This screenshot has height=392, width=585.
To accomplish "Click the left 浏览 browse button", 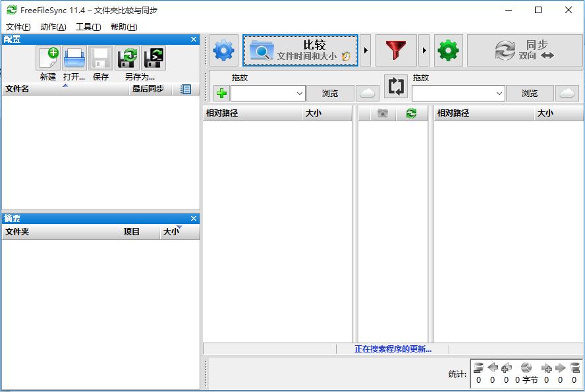I will click(x=330, y=94).
